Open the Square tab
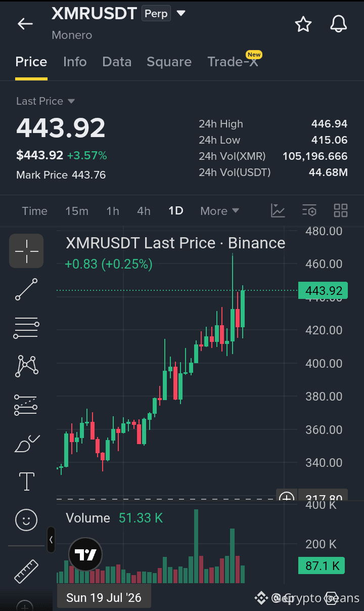The width and height of the screenshot is (364, 611). click(169, 62)
